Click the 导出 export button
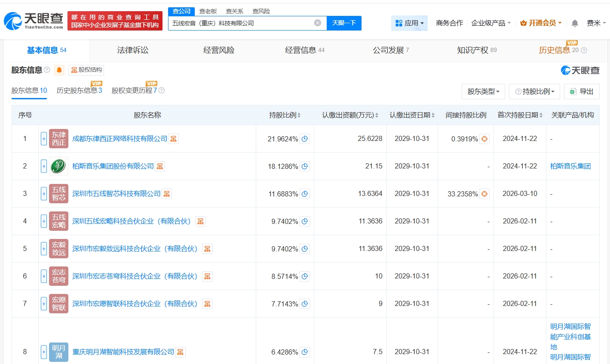 pos(582,92)
